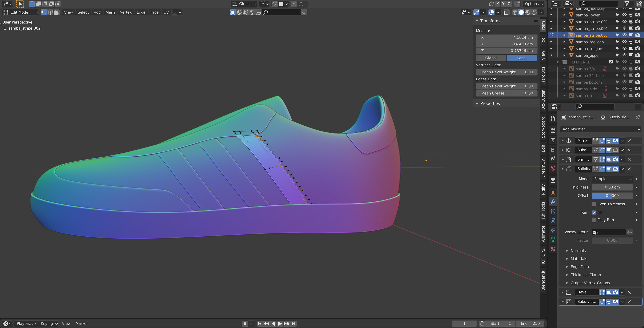This screenshot has width=644, height=328.
Task: Uncheck the Rim Fill checkbox
Action: point(594,212)
